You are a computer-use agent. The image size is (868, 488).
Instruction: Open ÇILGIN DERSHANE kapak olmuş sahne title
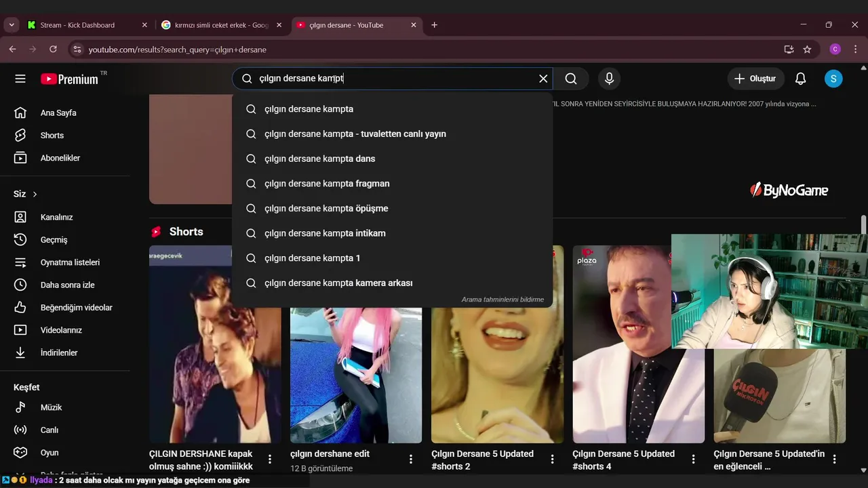[x=201, y=460]
